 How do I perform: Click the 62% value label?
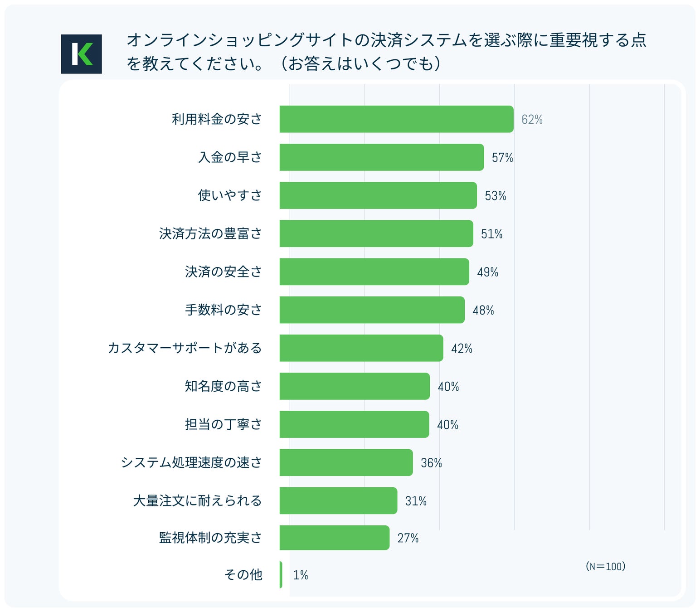click(532, 120)
